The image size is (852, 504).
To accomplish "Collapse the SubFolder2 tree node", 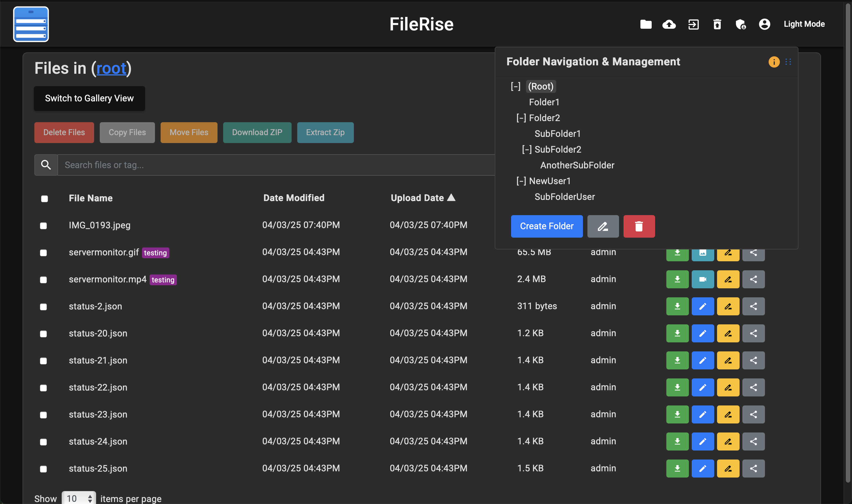I will coord(526,150).
